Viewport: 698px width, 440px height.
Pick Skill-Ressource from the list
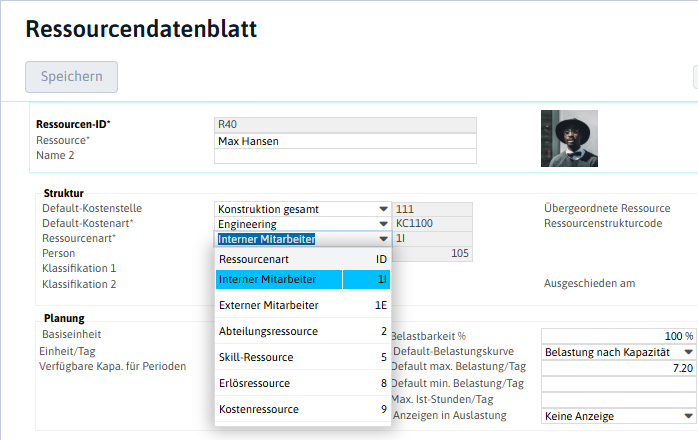[x=303, y=357]
